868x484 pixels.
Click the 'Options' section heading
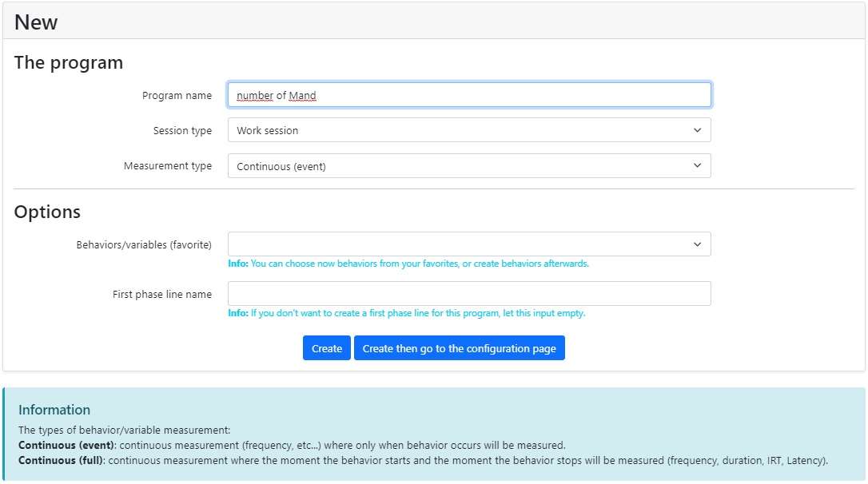tap(47, 212)
